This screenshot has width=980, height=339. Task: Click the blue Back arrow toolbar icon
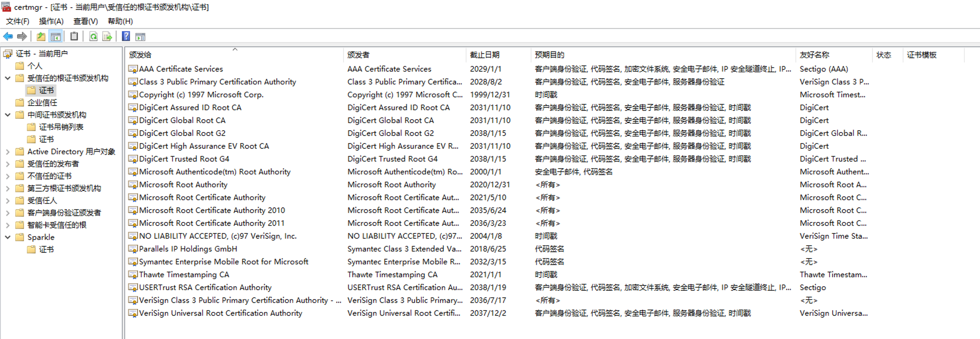[x=8, y=36]
